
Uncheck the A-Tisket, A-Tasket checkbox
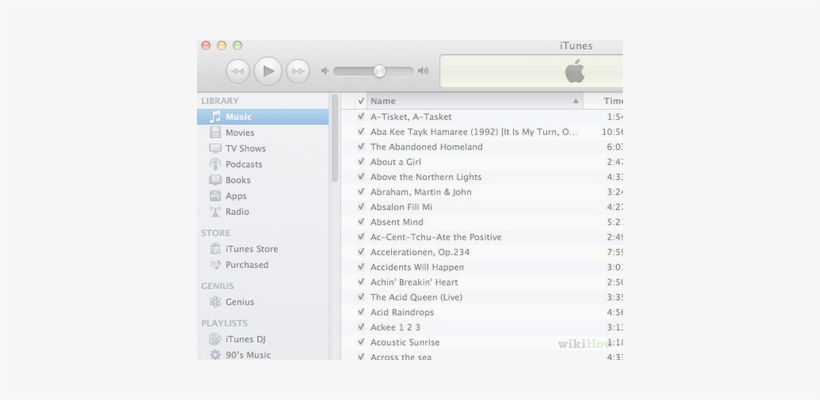pos(361,117)
